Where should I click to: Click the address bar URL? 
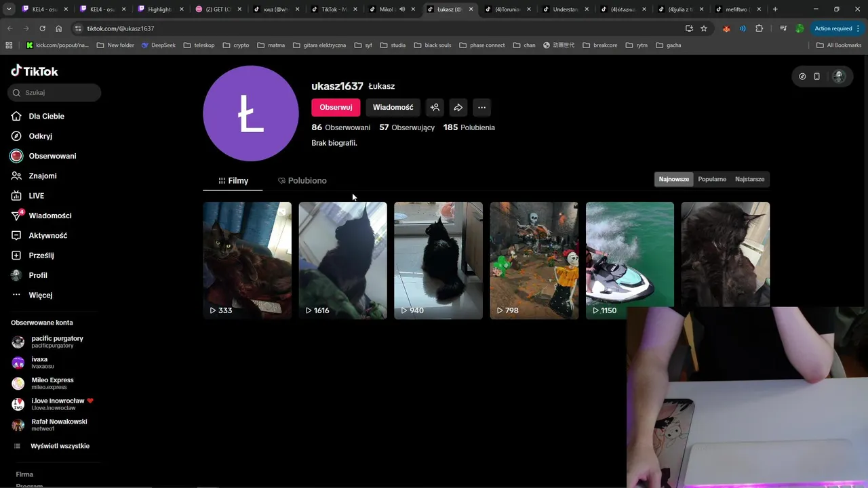[x=121, y=28]
